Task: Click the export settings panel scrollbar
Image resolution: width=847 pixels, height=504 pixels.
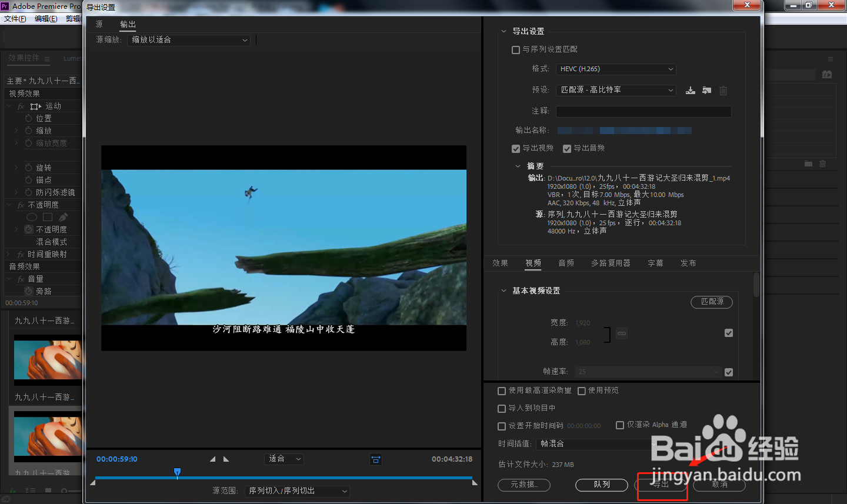Action: click(x=756, y=285)
